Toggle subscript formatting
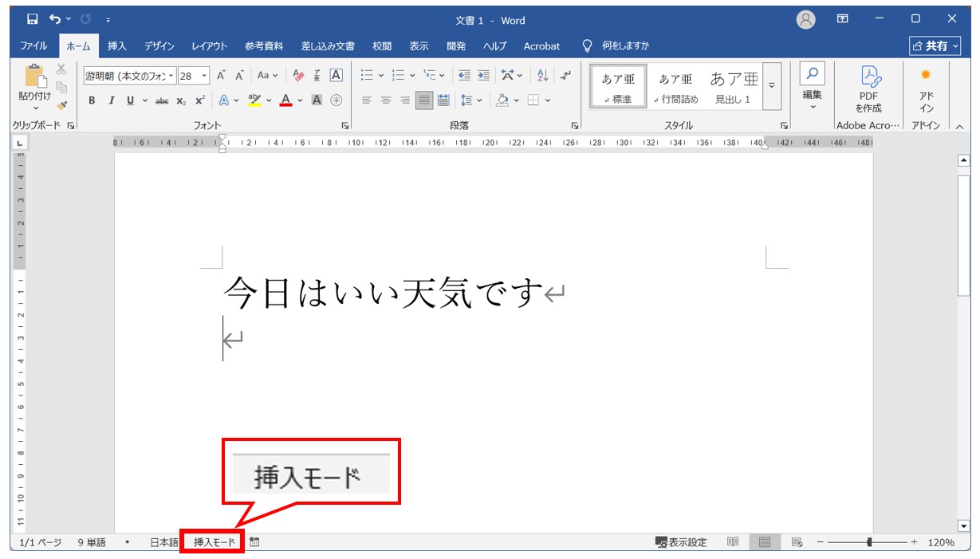Image resolution: width=980 pixels, height=559 pixels. click(x=181, y=100)
